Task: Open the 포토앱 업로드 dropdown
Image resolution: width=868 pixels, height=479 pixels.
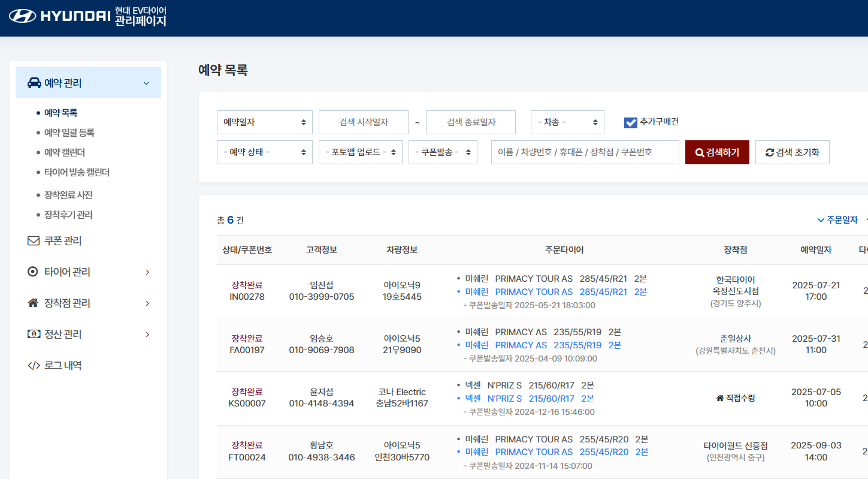Action: coord(360,152)
